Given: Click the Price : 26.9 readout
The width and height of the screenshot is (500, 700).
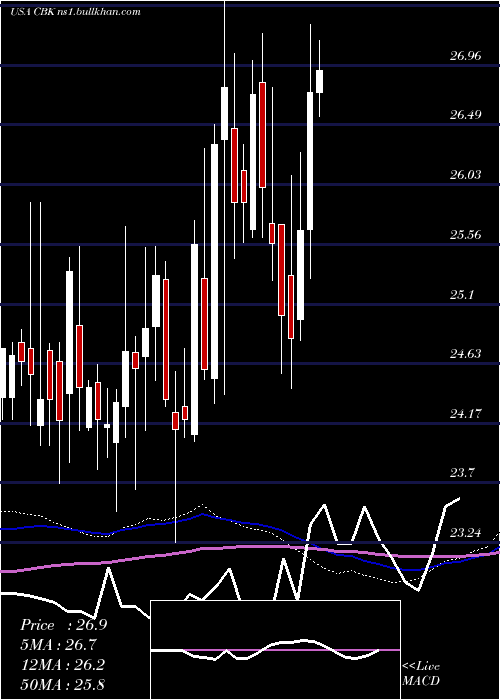Looking at the screenshot, I should pos(63,625).
